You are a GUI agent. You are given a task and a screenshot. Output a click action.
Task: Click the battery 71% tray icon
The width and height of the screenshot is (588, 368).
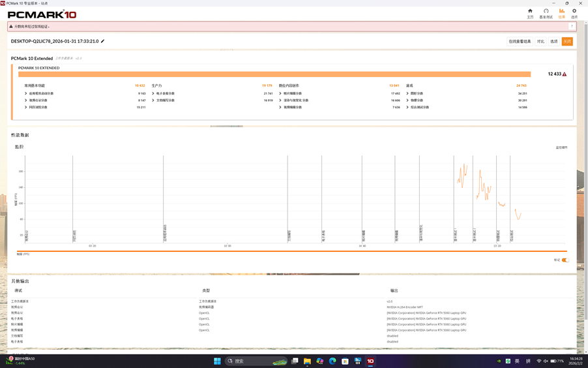(x=557, y=361)
